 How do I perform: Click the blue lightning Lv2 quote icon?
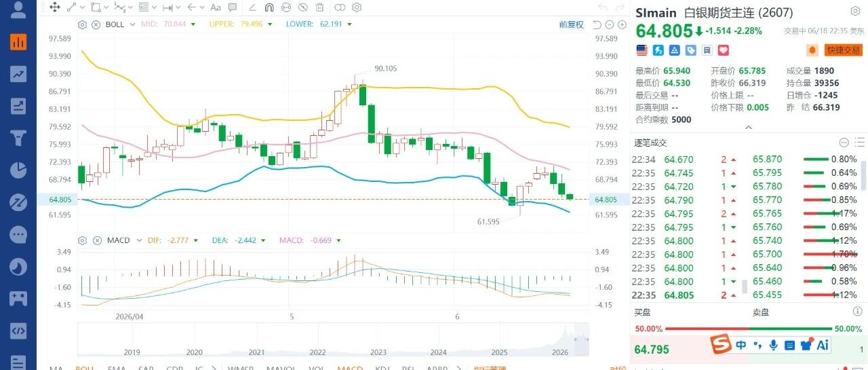click(658, 50)
